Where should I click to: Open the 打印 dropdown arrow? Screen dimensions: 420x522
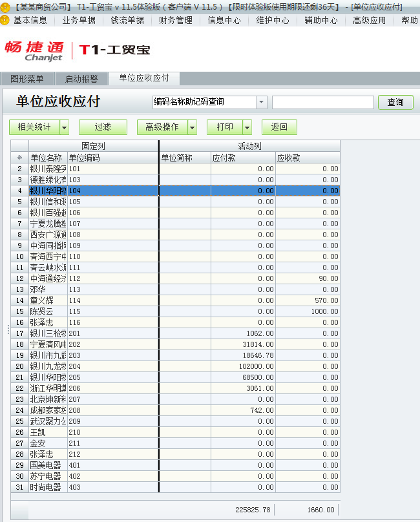click(247, 127)
